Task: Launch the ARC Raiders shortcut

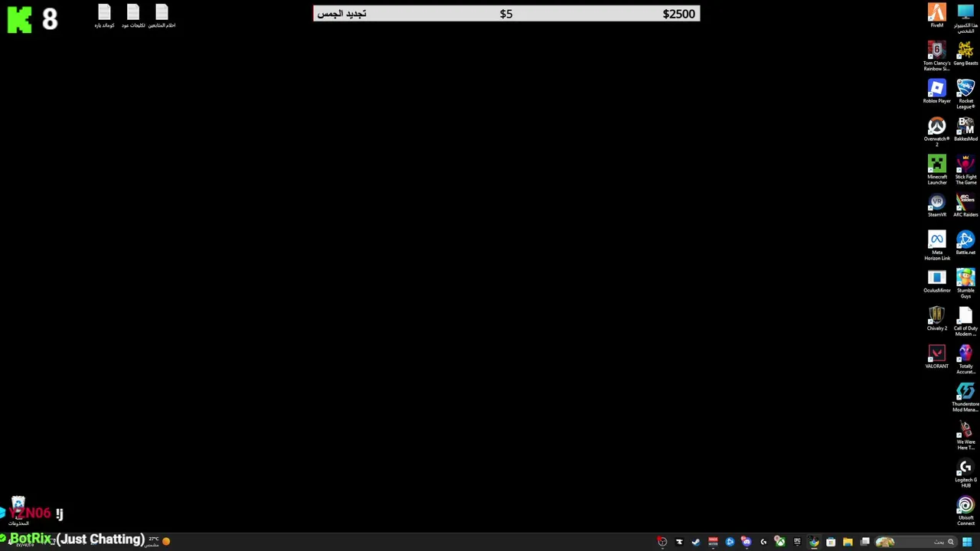Action: (x=965, y=205)
